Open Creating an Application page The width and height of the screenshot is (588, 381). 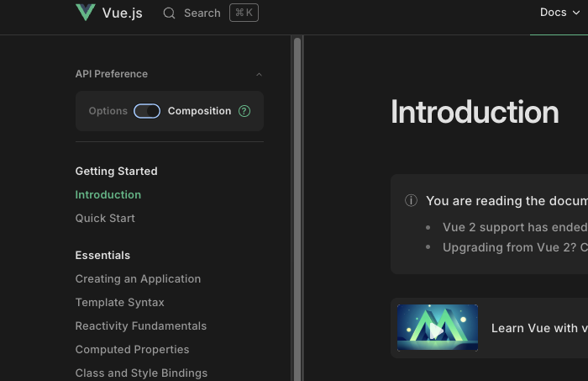138,279
